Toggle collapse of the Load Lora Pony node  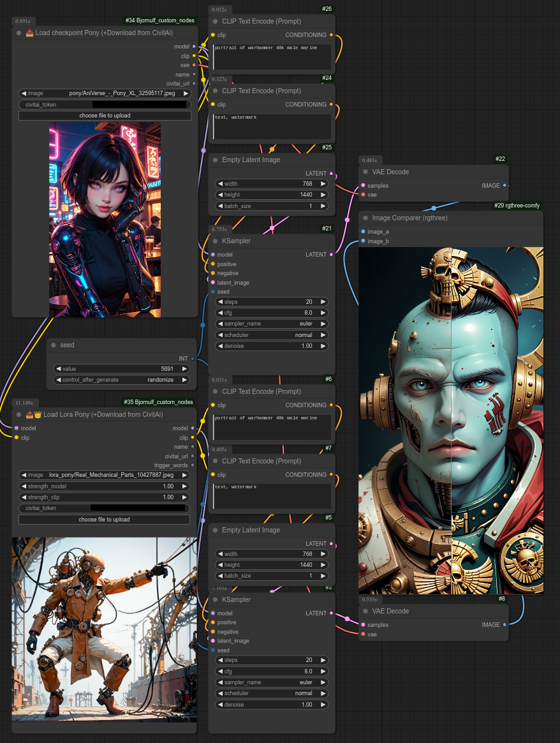point(19,414)
